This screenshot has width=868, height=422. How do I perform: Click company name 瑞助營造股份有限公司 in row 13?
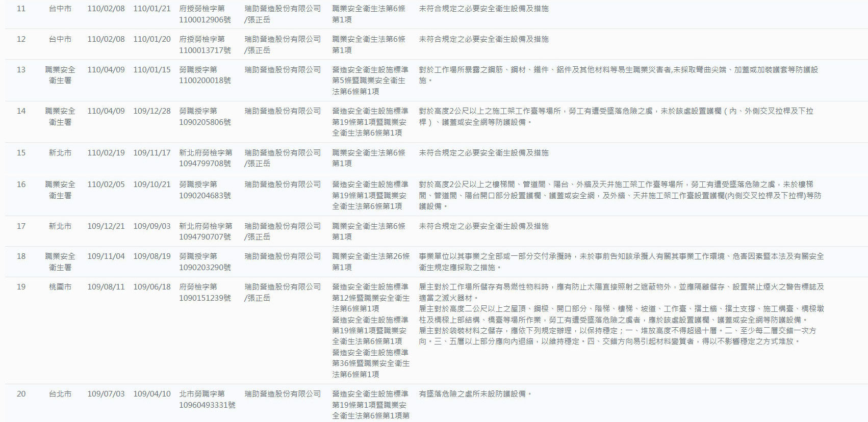[x=283, y=70]
